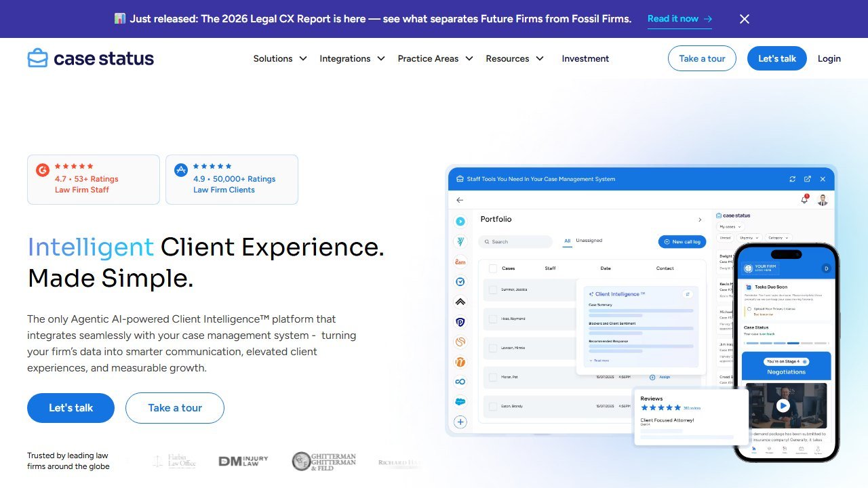Click the user avatar photo beside the bell
The height and width of the screenshot is (488, 868).
823,200
